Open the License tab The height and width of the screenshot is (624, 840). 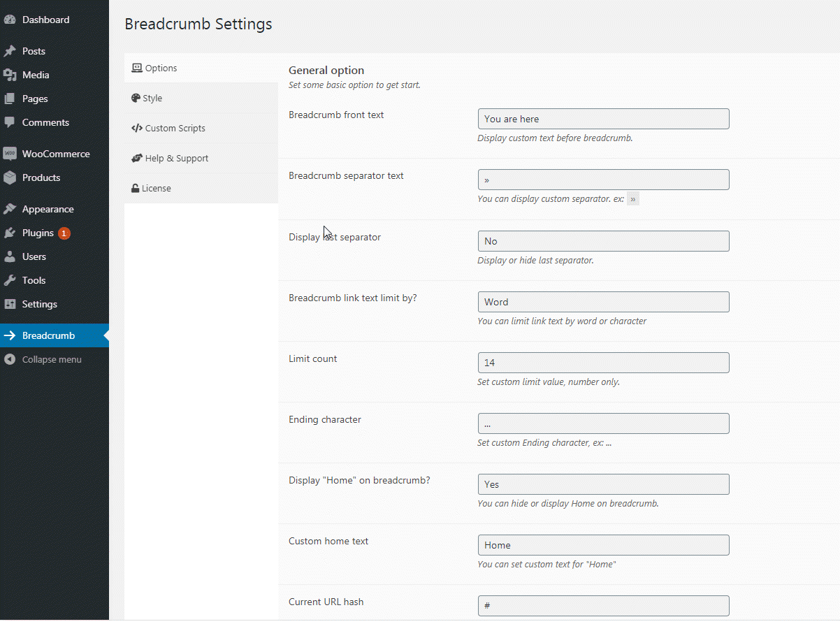155,189
